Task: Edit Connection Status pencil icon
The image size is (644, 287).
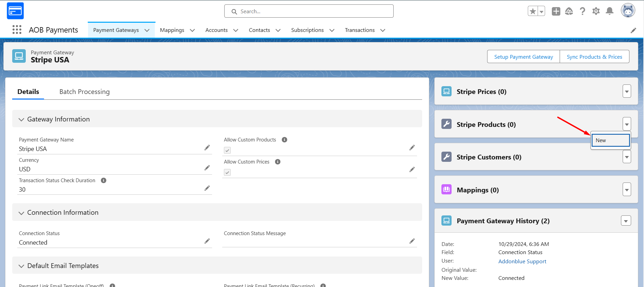Action: pyautogui.click(x=207, y=241)
